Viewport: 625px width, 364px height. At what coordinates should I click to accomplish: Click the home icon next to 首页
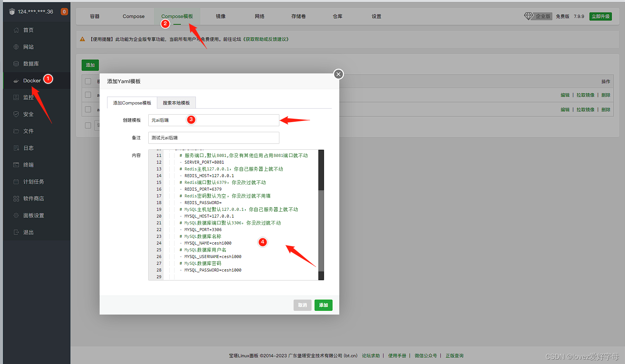(x=16, y=30)
